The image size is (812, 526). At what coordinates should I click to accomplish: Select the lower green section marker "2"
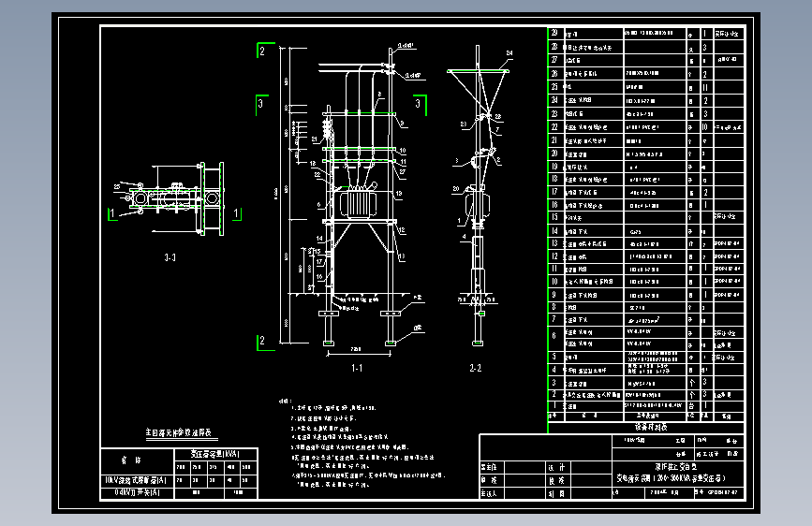tap(262, 340)
